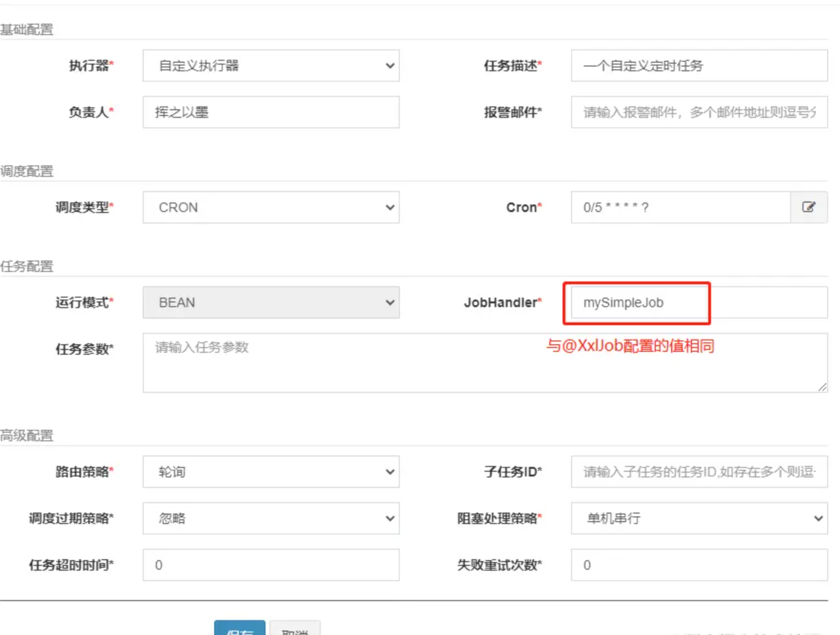Click the 失败重试次数 input field

(699, 565)
